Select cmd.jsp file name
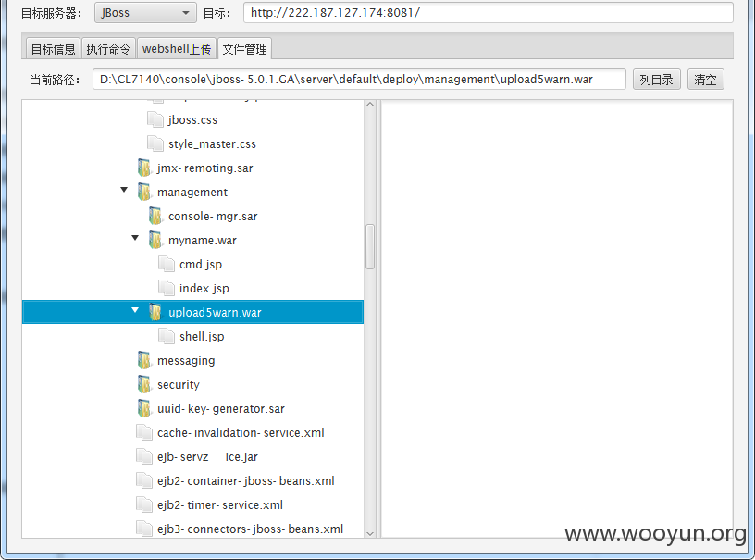The width and height of the screenshot is (755, 560). (200, 265)
